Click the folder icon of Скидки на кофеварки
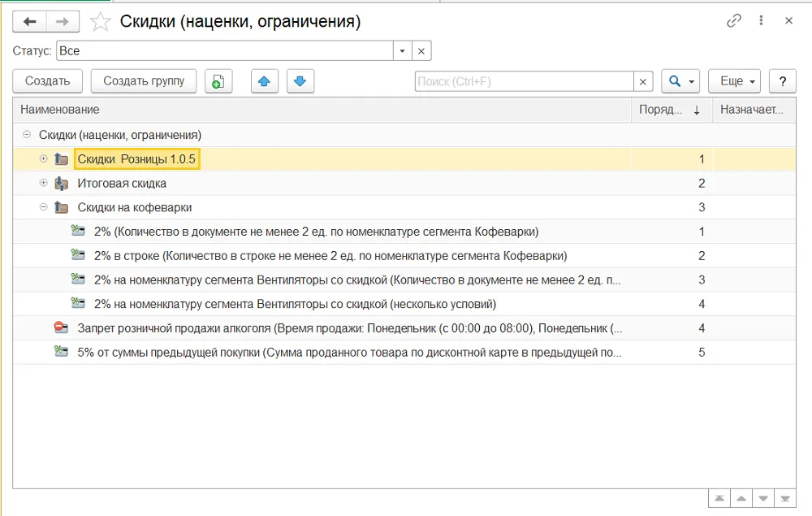The image size is (812, 516). click(x=61, y=207)
